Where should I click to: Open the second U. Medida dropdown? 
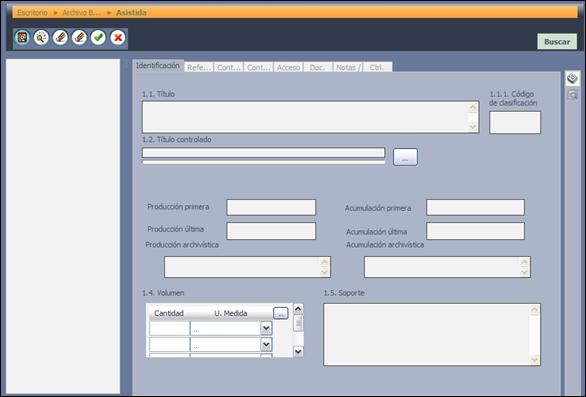click(266, 344)
